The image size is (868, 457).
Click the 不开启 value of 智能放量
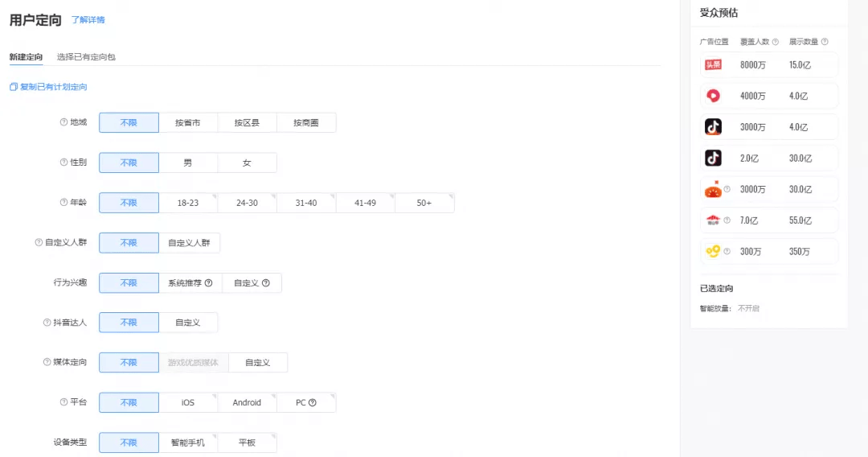748,308
